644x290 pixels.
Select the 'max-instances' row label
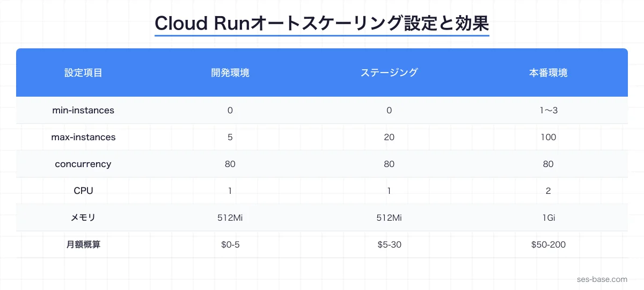(83, 137)
